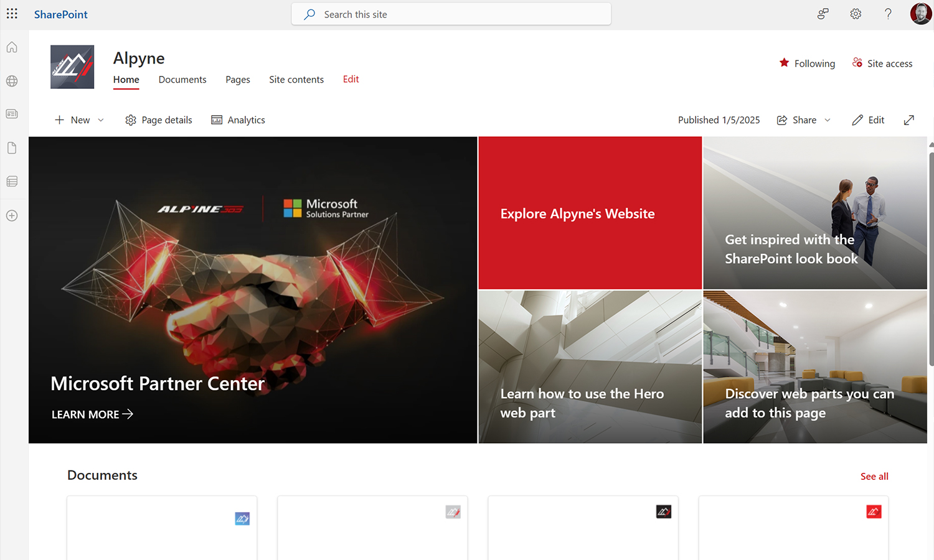Click the red Explore Alpyne's Website tile

590,213
